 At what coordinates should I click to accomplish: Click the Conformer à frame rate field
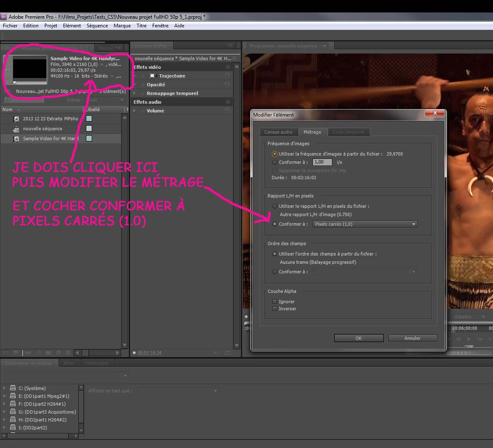[x=322, y=162]
